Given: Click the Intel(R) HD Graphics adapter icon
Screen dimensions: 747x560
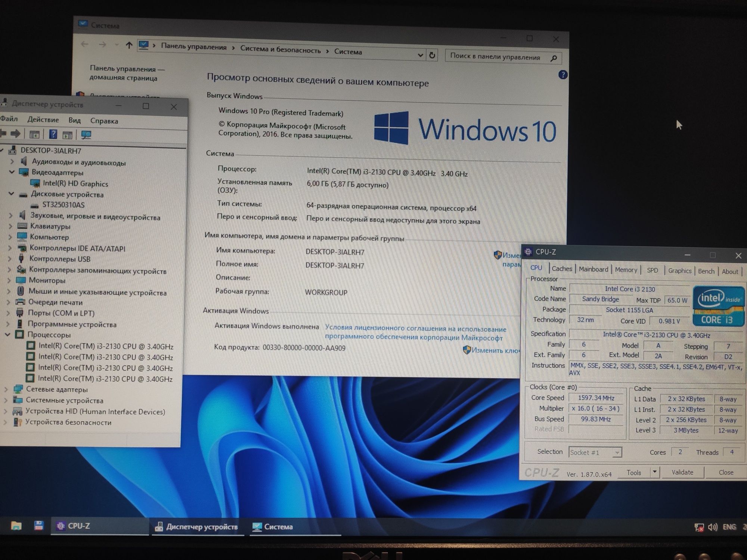Looking at the screenshot, I should tap(35, 183).
